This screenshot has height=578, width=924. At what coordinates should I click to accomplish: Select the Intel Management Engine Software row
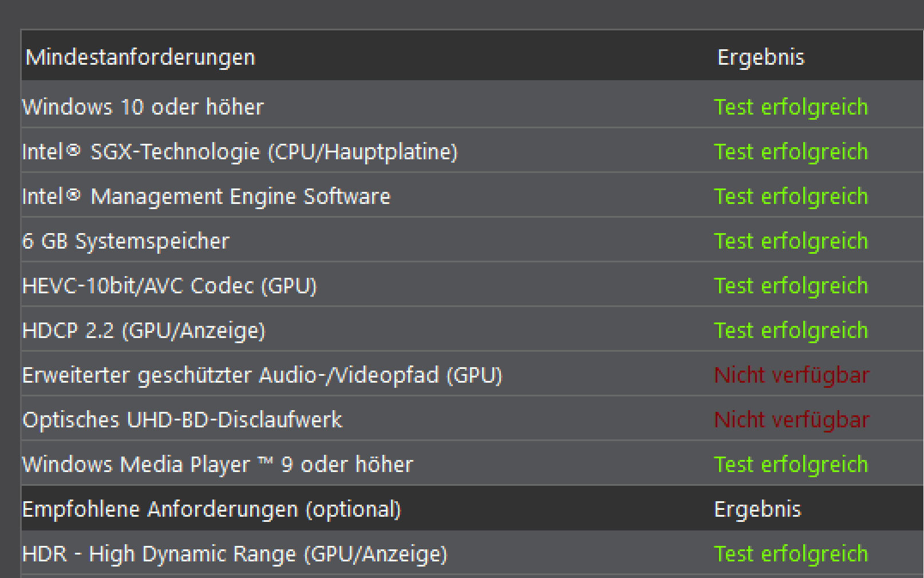pos(206,196)
